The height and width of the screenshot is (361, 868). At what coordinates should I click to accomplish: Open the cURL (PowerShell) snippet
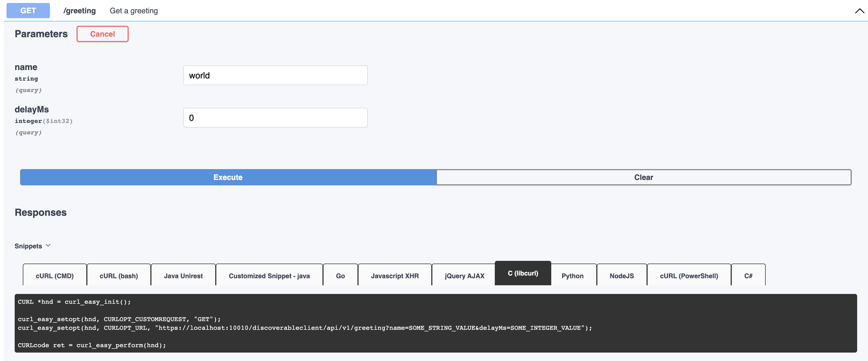689,275
